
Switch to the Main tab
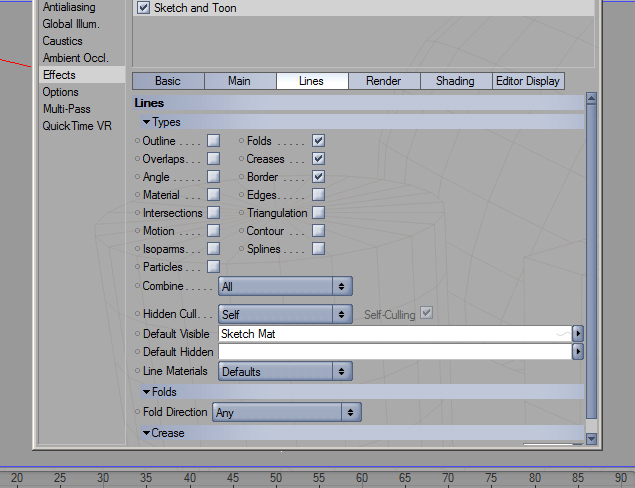[240, 81]
